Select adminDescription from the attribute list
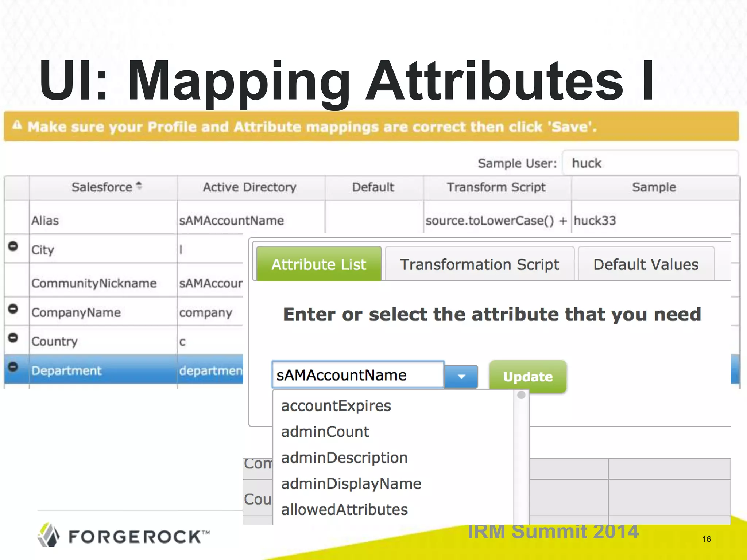This screenshot has height=560, width=747. (344, 458)
